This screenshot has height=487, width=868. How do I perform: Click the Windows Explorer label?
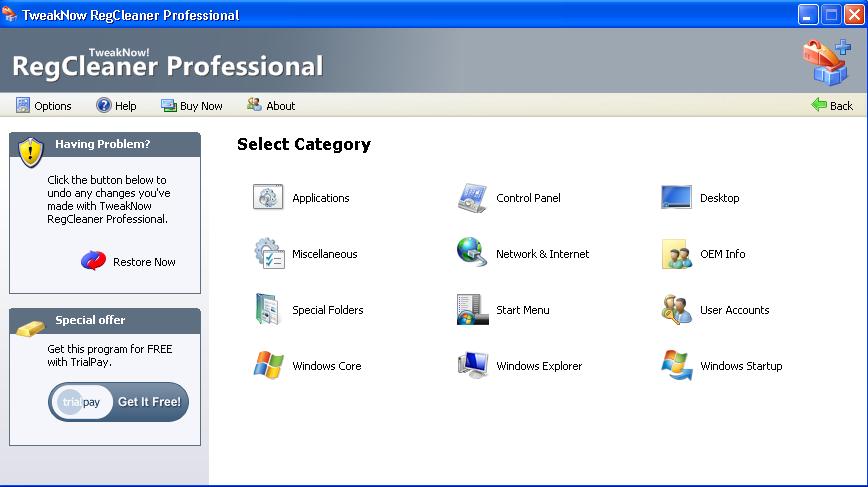tap(539, 366)
